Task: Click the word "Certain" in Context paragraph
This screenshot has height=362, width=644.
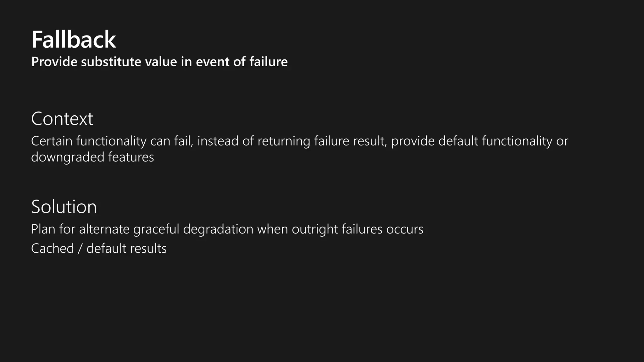Action: coord(52,141)
